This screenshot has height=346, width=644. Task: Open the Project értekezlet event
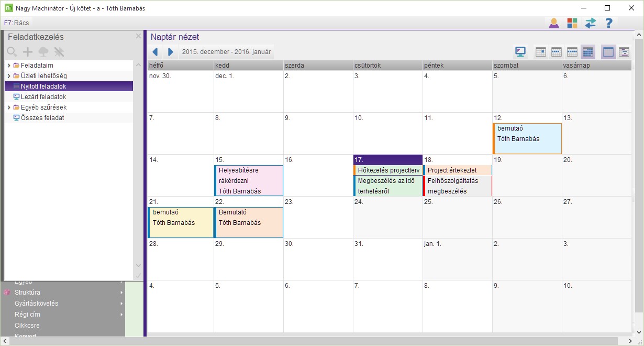458,170
